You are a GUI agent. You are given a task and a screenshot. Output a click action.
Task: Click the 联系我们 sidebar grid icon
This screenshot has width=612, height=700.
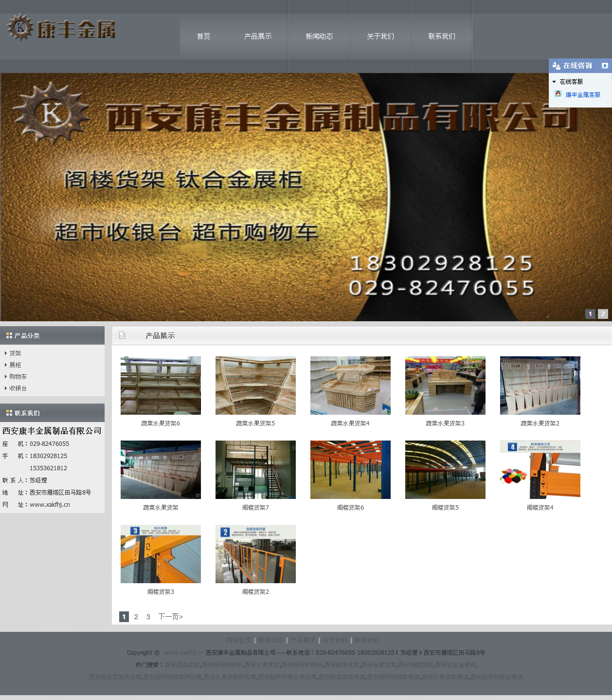9,413
